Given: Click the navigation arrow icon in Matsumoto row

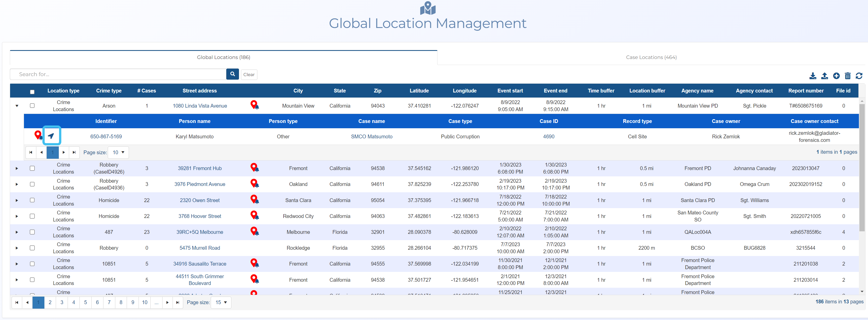Looking at the screenshot, I should click(51, 136).
